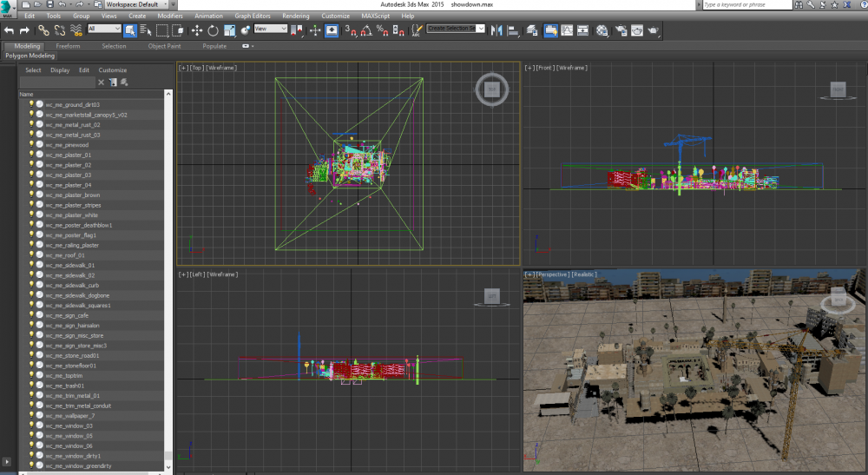Click the Polygon Modeling panel button
868x475 pixels.
coord(30,56)
